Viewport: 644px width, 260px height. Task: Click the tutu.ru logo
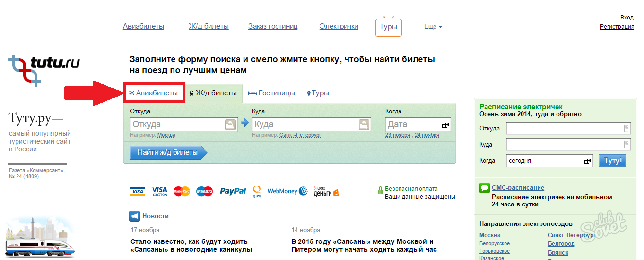click(x=44, y=69)
